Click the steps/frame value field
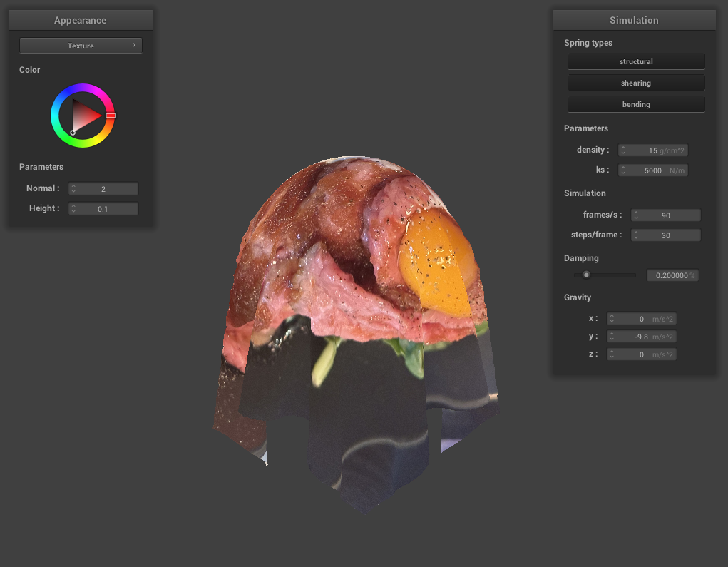 (x=666, y=235)
